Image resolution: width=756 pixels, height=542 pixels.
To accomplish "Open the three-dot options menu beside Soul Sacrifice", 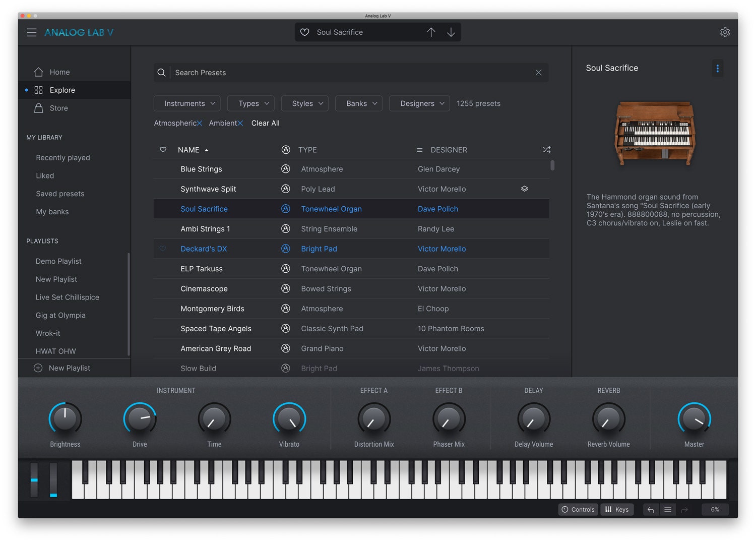I will [717, 68].
